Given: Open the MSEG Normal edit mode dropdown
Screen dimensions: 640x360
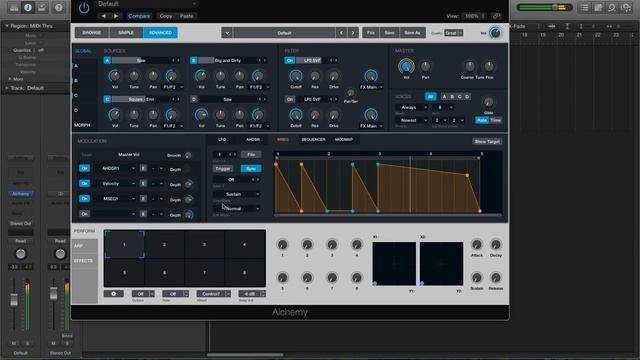Looking at the screenshot, I should pos(236,209).
